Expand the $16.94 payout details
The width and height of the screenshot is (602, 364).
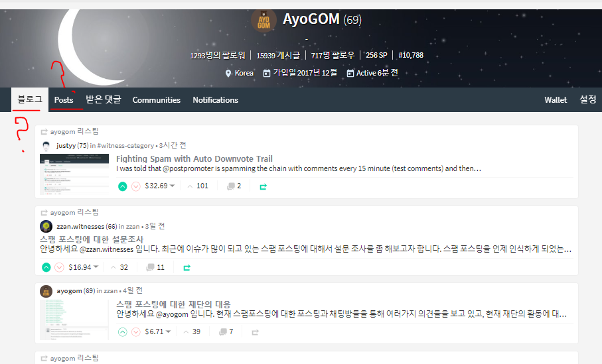(96, 267)
